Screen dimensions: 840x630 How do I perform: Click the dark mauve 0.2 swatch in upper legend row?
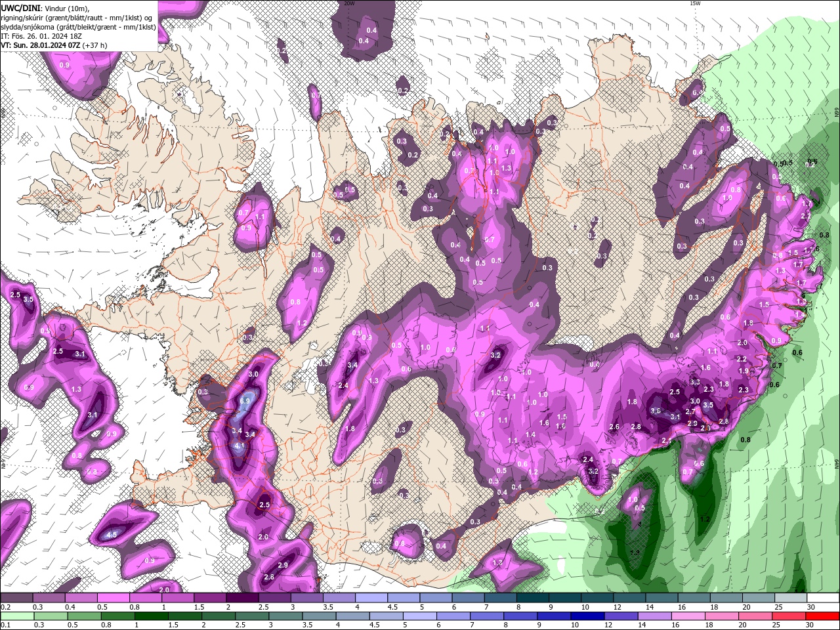coord(16,598)
